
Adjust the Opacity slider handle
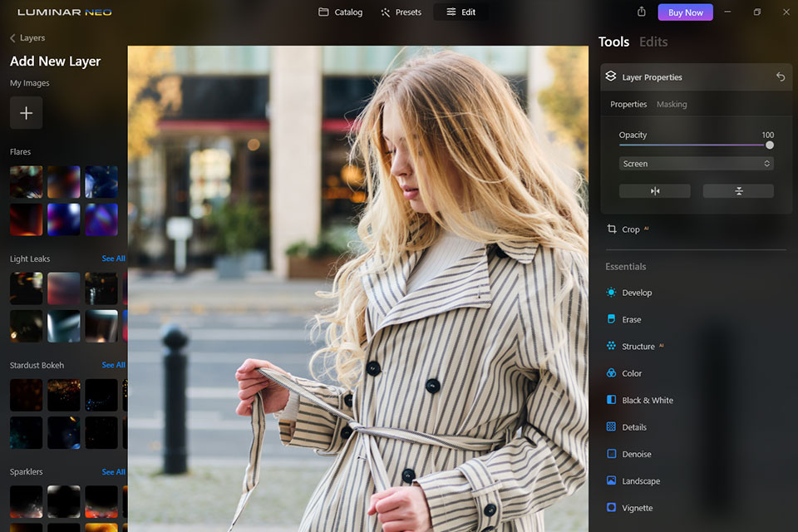click(770, 145)
